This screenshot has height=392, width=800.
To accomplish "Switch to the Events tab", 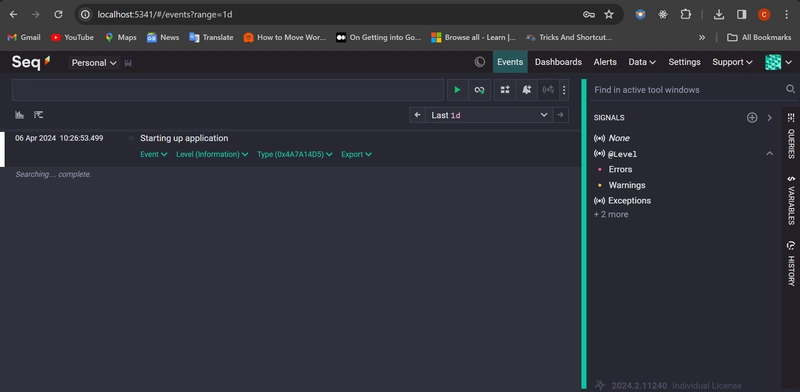I will tap(510, 62).
